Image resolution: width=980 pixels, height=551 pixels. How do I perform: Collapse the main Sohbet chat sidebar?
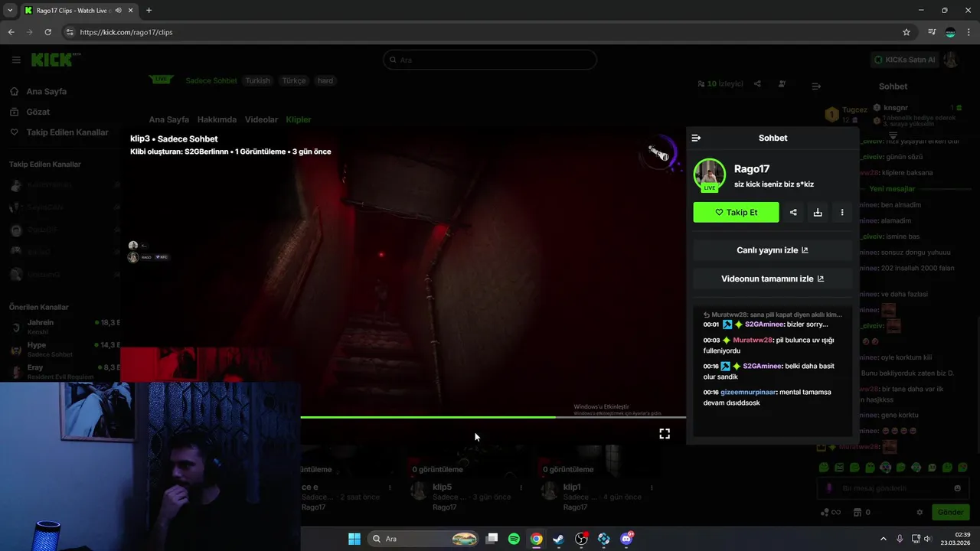[816, 86]
